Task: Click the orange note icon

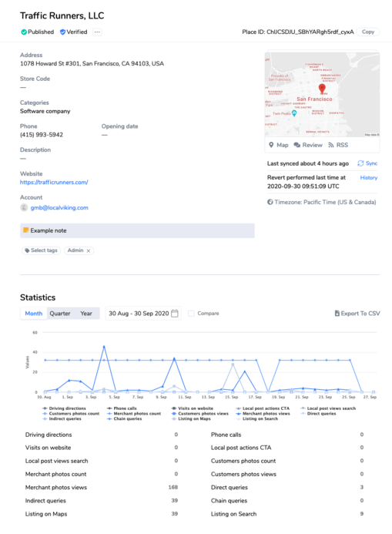Action: click(26, 230)
